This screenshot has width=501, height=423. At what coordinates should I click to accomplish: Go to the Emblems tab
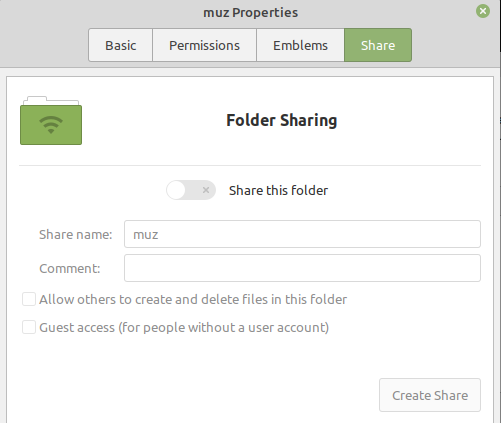click(300, 45)
